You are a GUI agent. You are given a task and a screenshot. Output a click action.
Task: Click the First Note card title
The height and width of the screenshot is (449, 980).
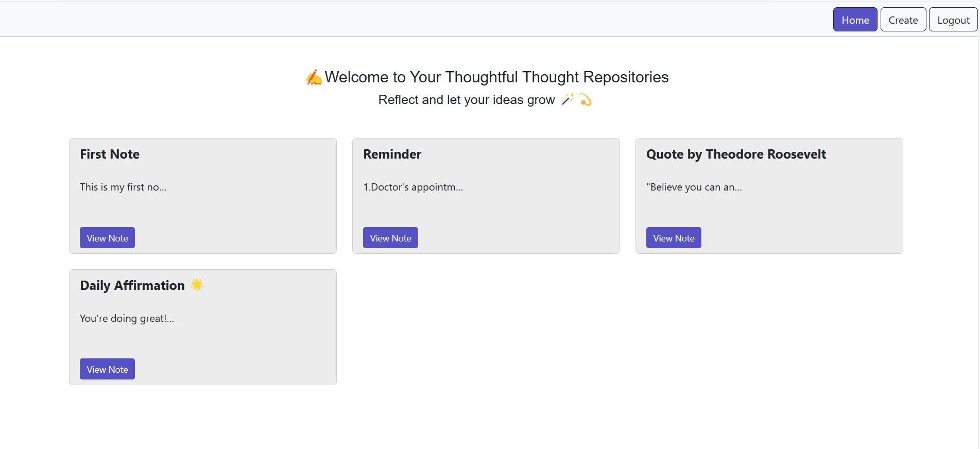point(110,154)
